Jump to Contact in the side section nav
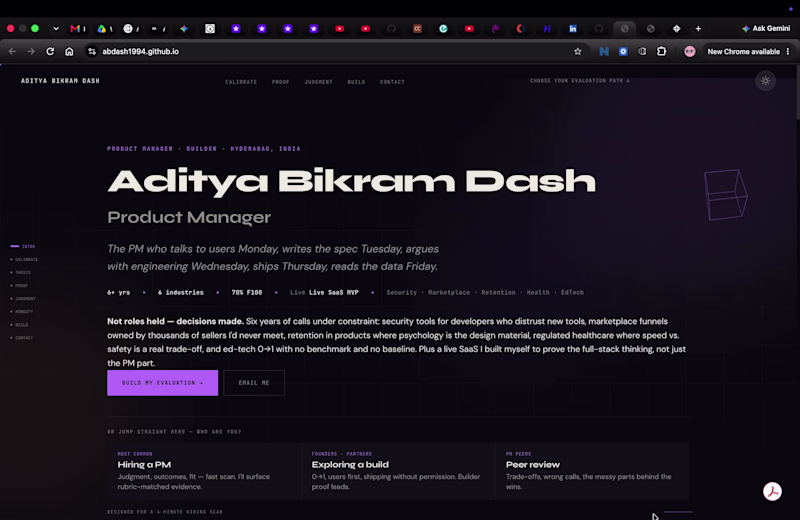The image size is (800, 520). (x=22, y=338)
